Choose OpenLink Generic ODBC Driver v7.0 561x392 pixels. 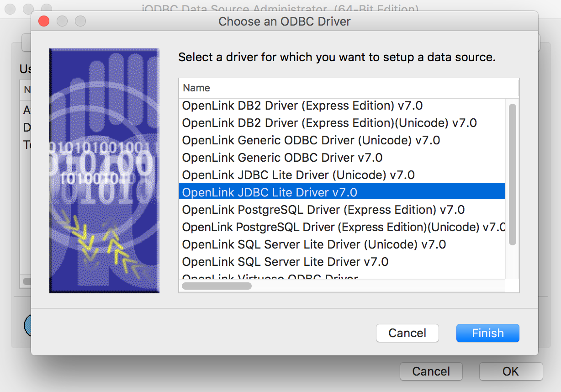point(283,158)
